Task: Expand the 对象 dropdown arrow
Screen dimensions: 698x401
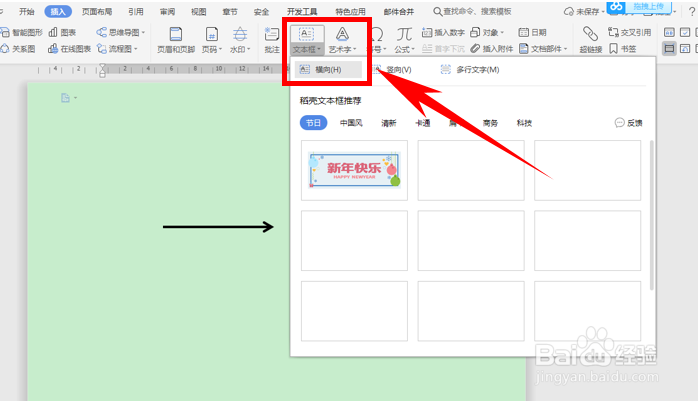Action: coord(502,32)
